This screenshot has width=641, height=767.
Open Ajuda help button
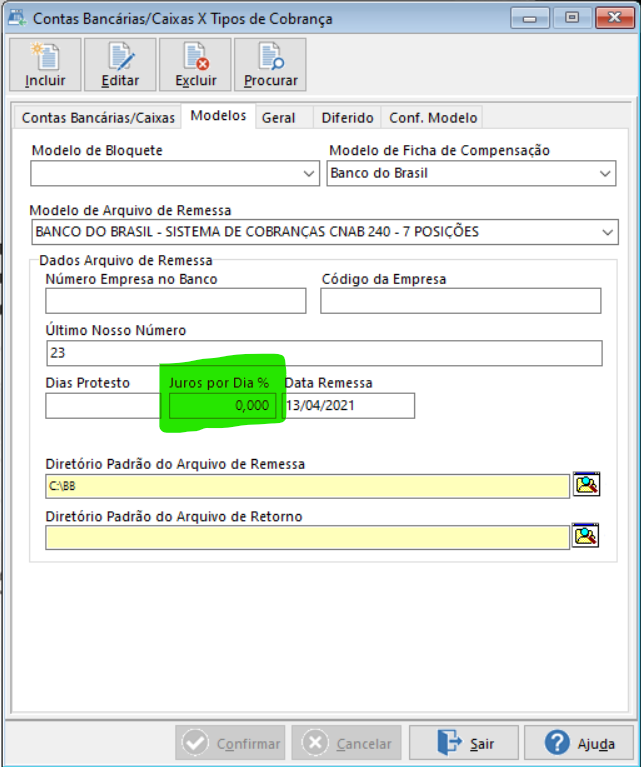(579, 743)
